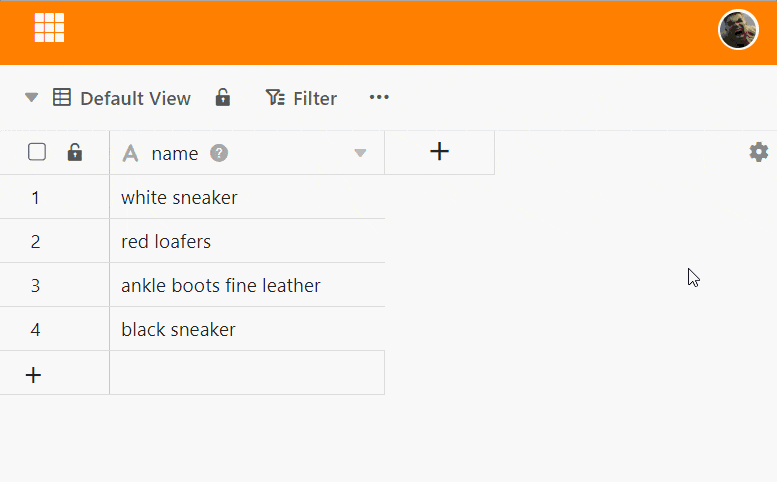Open the table settings gear

pyautogui.click(x=759, y=152)
